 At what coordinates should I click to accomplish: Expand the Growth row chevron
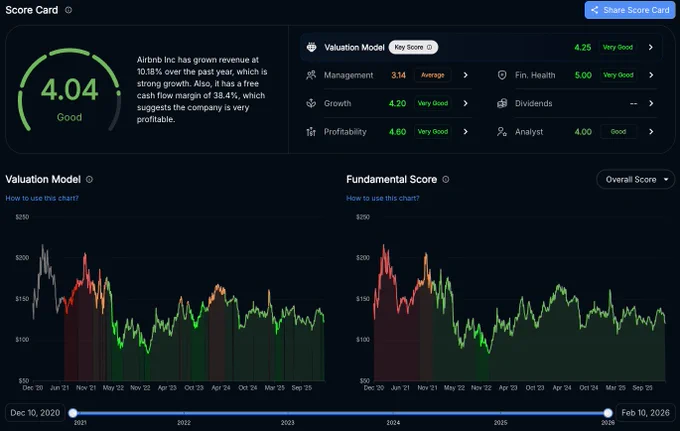[465, 103]
